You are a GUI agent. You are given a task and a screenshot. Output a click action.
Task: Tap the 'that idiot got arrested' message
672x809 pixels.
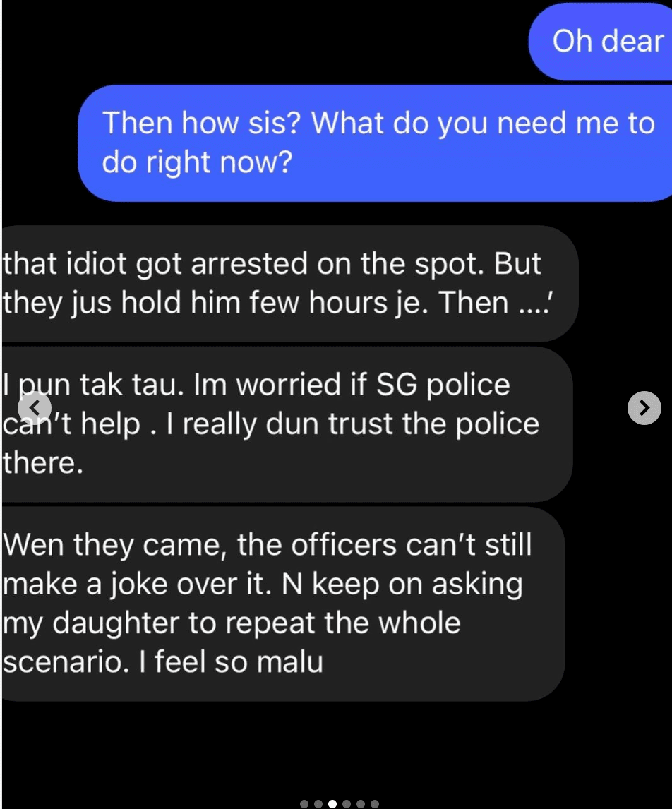[x=290, y=283]
